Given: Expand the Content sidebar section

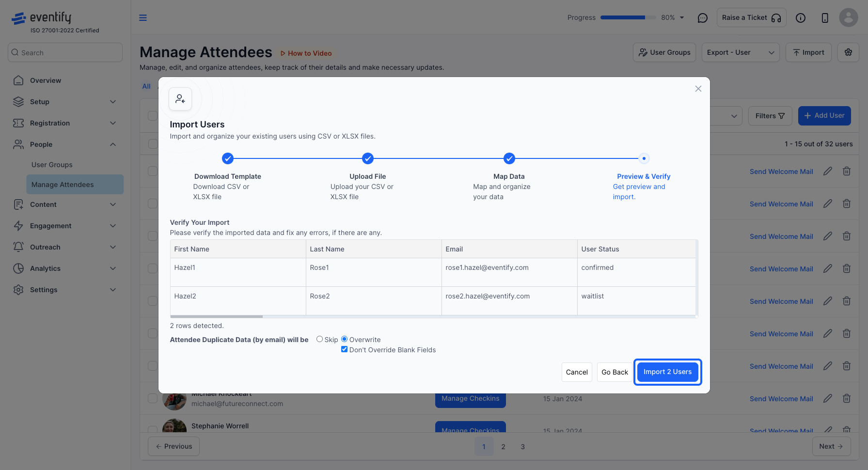Looking at the screenshot, I should coord(113,204).
